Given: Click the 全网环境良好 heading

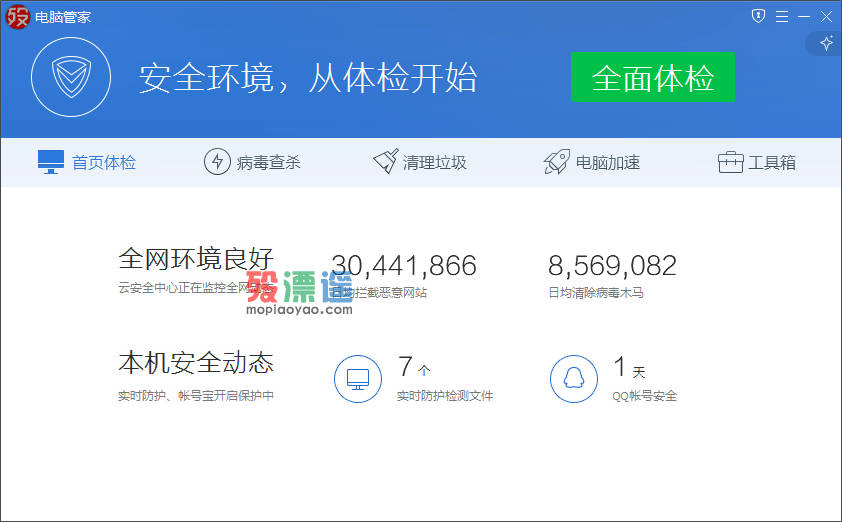Looking at the screenshot, I should pos(196,259).
